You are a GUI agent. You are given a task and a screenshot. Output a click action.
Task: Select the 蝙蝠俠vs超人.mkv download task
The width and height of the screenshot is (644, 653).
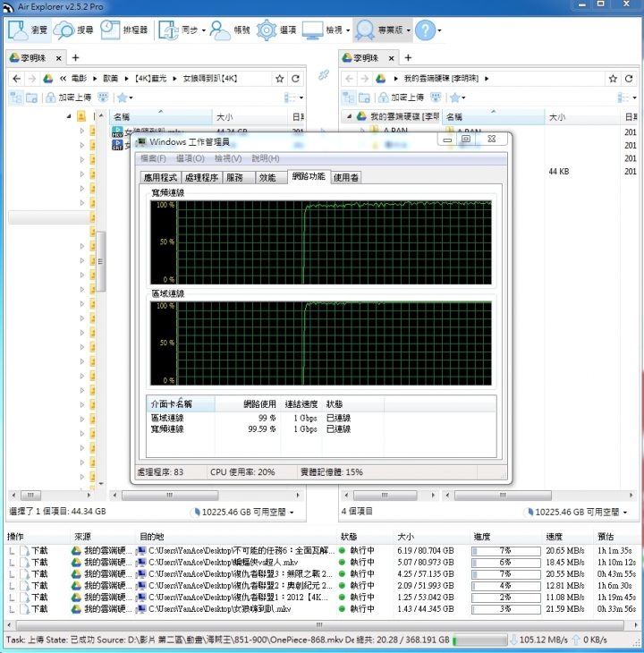click(320, 563)
